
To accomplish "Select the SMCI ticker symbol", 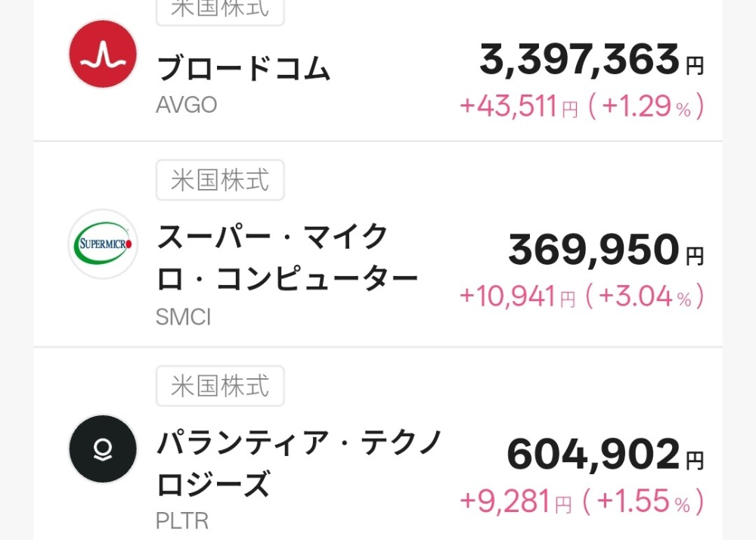I will click(183, 317).
